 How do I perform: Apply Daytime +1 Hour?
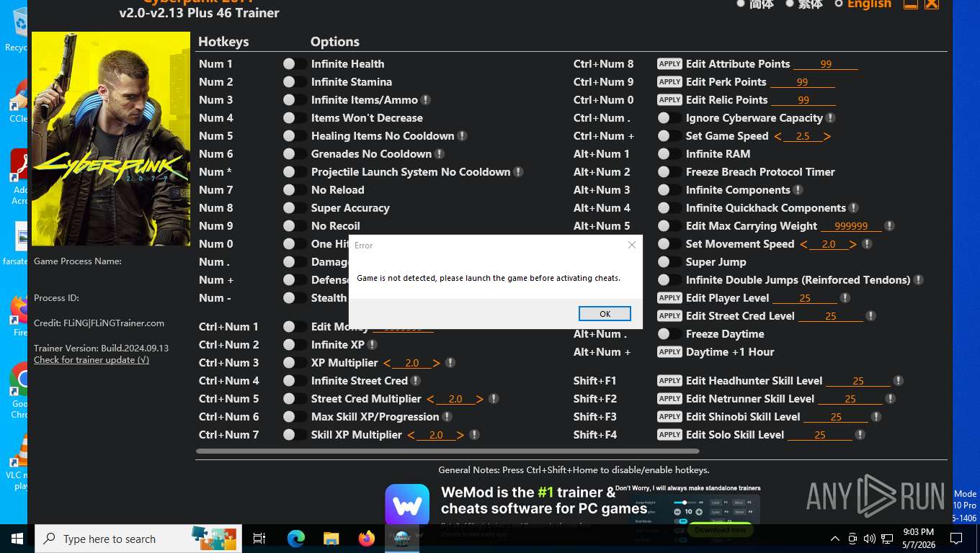point(669,352)
